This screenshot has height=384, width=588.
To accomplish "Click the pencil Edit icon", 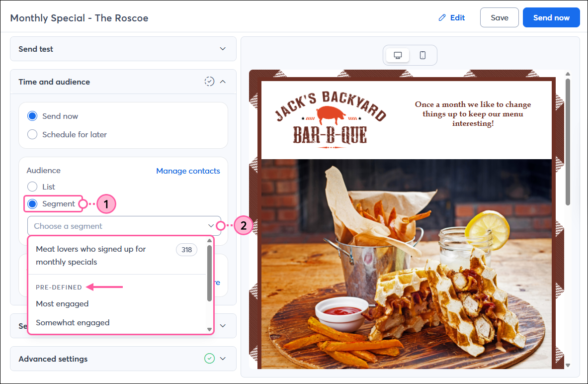I will coord(442,17).
